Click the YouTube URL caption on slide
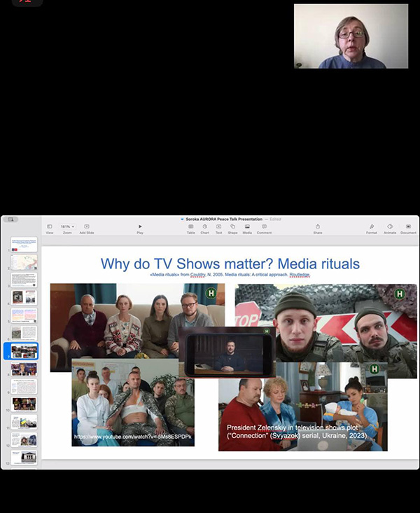Image resolution: width=420 pixels, height=513 pixels. [x=133, y=437]
